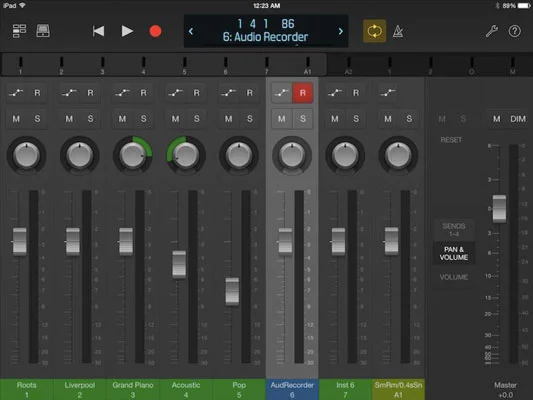Image resolution: width=533 pixels, height=400 pixels.
Task: Switch to VOLUME view
Action: 454,277
